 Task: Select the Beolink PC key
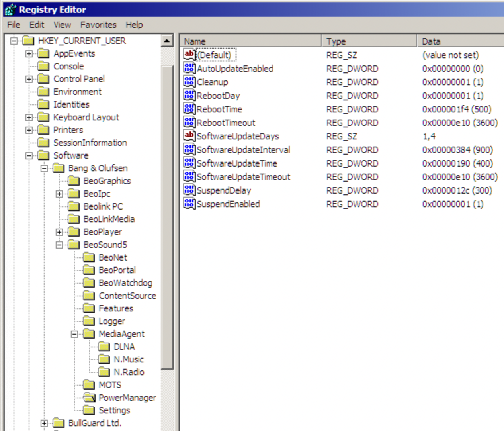pos(103,206)
